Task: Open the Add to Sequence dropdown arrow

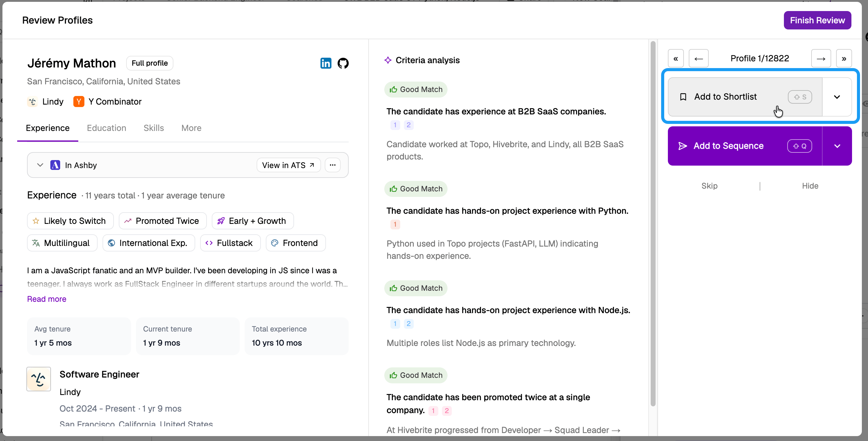Action: [837, 146]
